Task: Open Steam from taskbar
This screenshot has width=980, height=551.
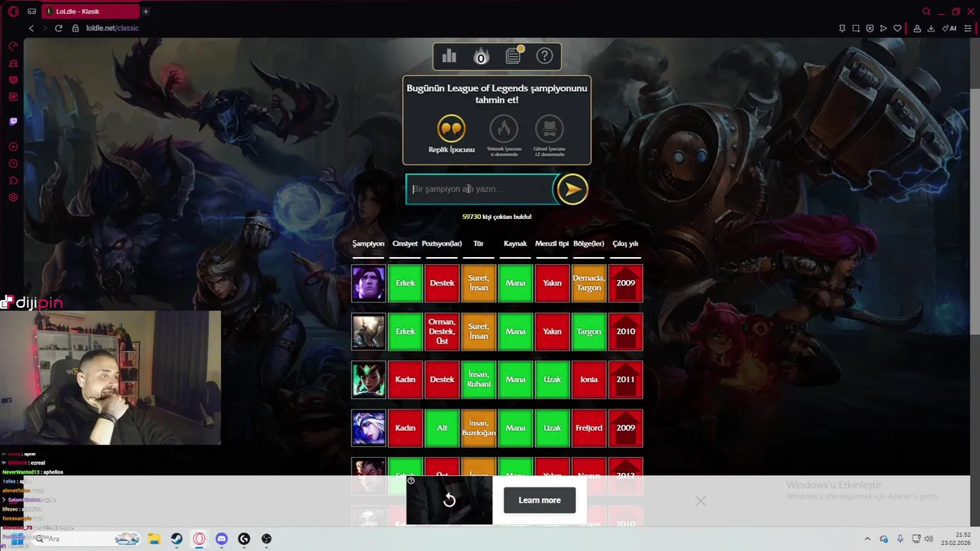Action: coord(177,539)
